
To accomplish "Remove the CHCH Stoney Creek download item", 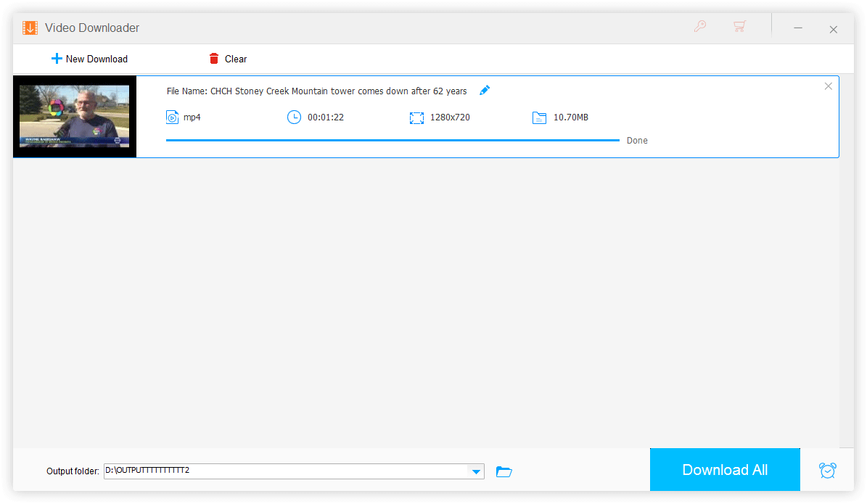I will [x=828, y=86].
